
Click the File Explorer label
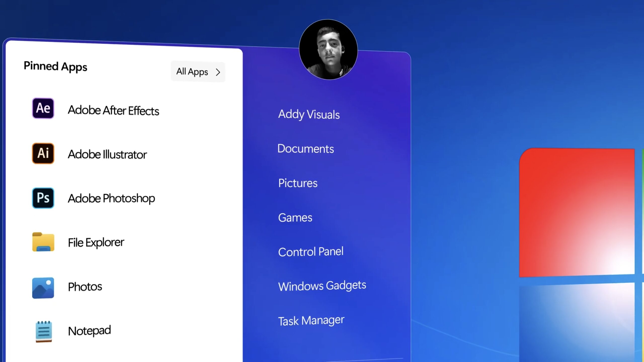(x=96, y=243)
